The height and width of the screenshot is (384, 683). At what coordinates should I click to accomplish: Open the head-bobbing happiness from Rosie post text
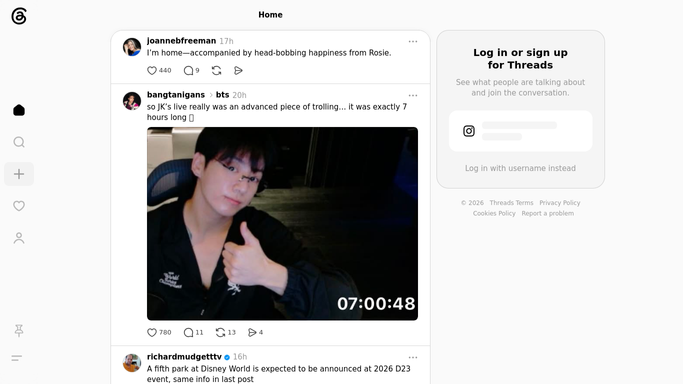point(269,53)
